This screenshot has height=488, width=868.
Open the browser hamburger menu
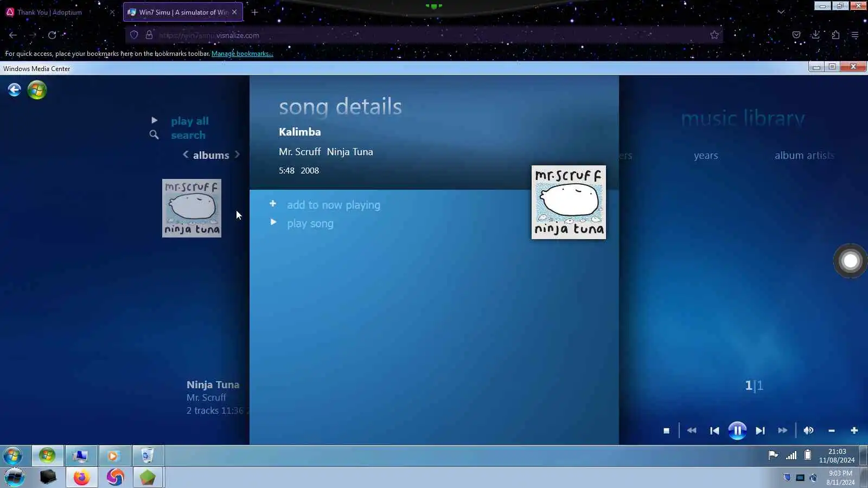click(x=855, y=35)
